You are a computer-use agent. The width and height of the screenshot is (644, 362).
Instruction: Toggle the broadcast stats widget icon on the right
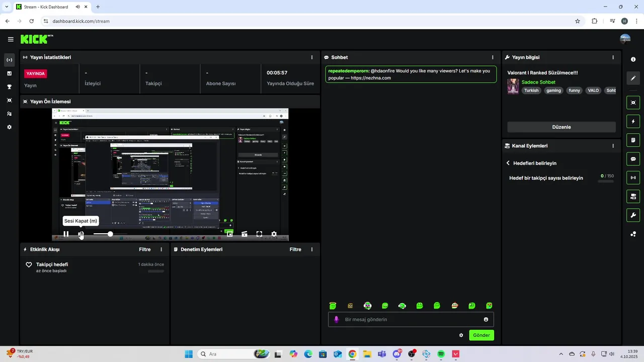(633, 177)
